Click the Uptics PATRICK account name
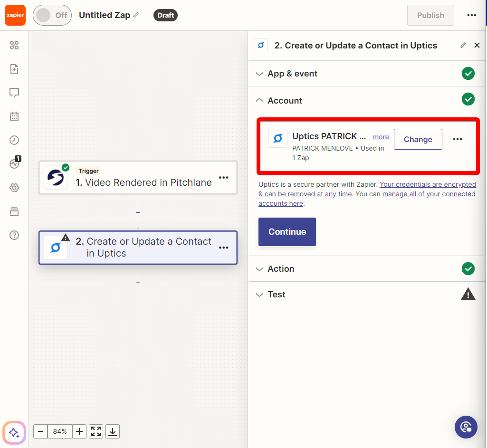487x448 pixels. pos(329,136)
